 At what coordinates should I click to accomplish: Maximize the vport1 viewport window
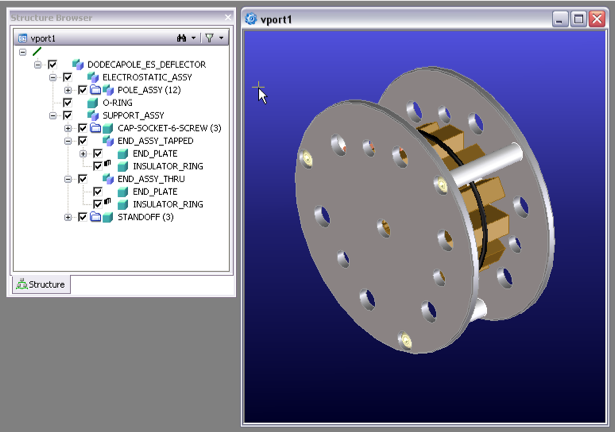click(578, 19)
